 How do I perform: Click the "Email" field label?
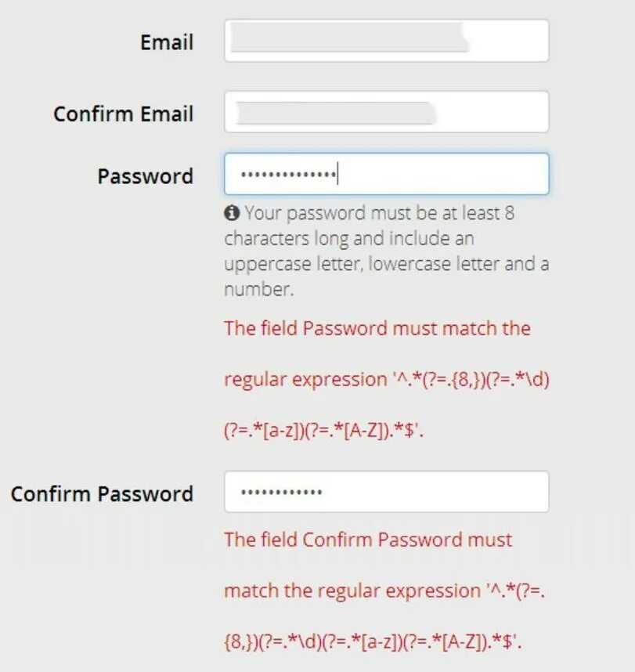tap(167, 42)
